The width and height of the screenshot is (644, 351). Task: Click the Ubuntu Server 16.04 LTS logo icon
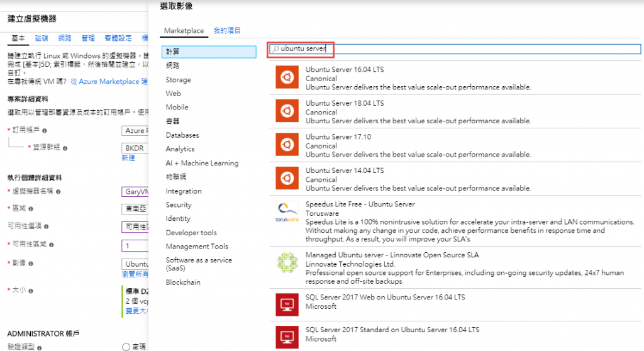coord(287,77)
